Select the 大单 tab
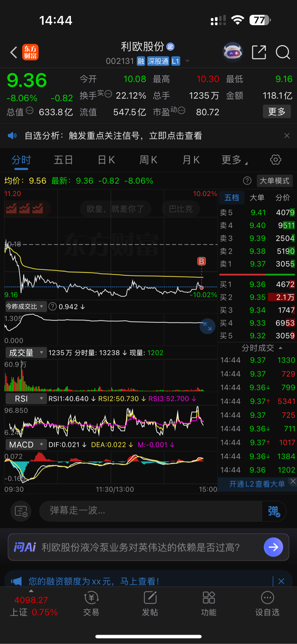 pyautogui.click(x=257, y=198)
